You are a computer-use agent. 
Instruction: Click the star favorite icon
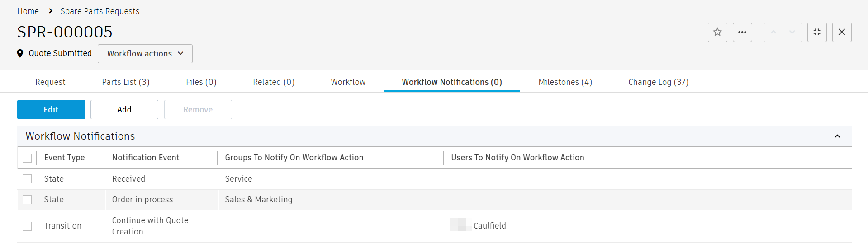(717, 32)
